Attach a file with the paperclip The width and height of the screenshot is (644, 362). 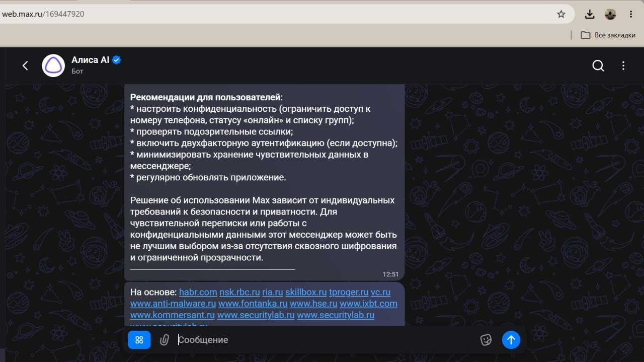tap(164, 340)
